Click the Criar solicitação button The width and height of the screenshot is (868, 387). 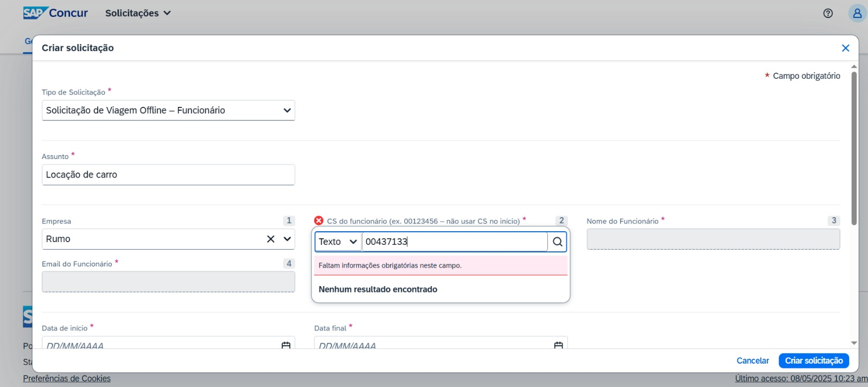tap(814, 360)
